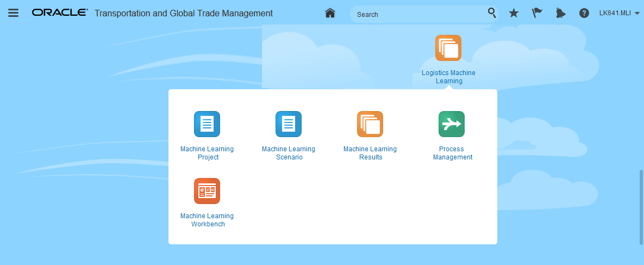The image size is (644, 265).
Task: Click the vertical page scrollbar
Action: pyautogui.click(x=641, y=207)
